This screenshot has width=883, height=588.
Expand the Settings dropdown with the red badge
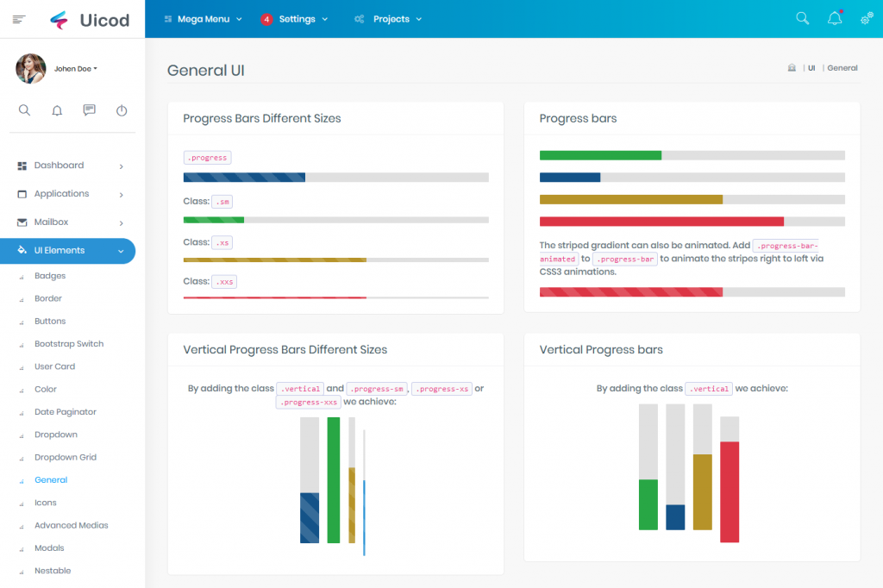[x=297, y=18]
